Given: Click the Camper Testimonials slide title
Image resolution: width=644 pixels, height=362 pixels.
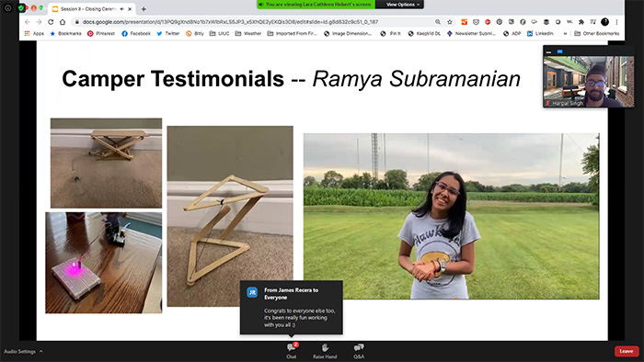Looking at the screenshot, I should pyautogui.click(x=292, y=79).
